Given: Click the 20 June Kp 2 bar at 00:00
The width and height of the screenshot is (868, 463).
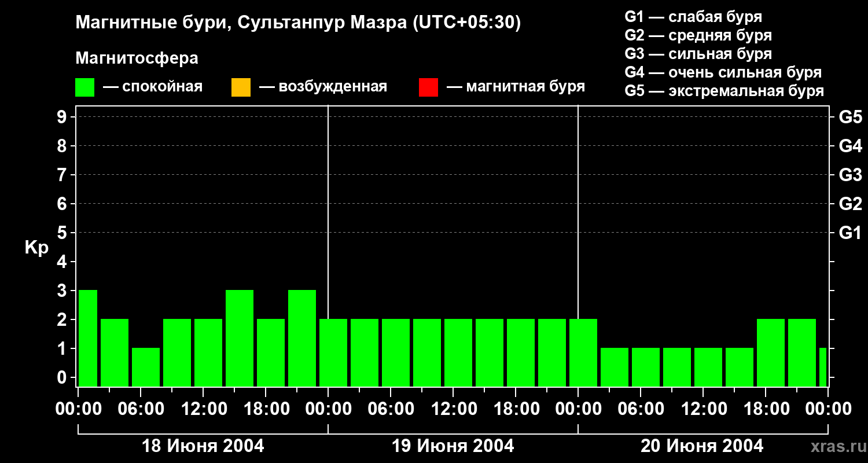Looking at the screenshot, I should [583, 353].
